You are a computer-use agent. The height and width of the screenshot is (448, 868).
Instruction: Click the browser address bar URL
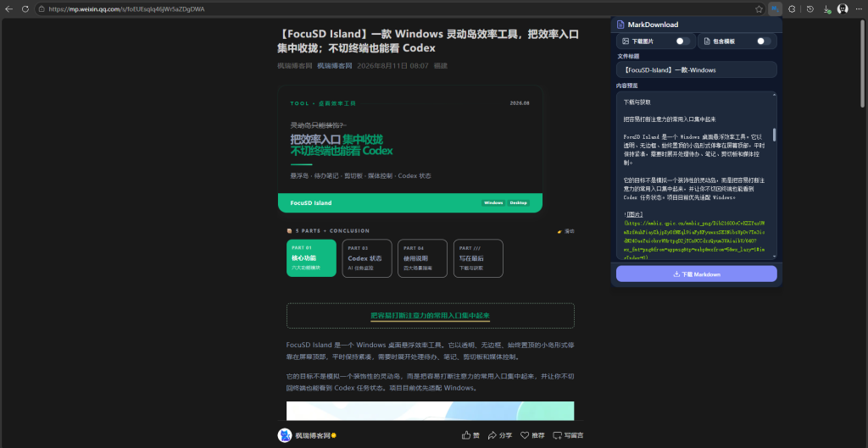(x=126, y=8)
